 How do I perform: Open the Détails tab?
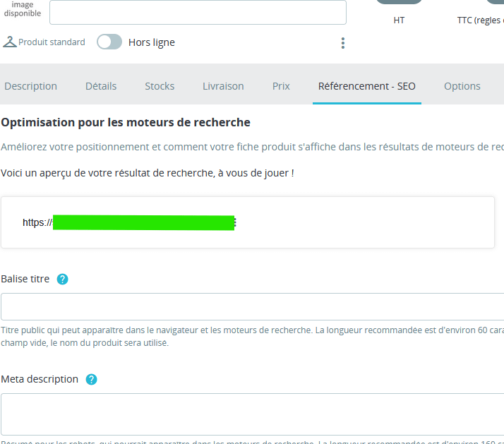(x=101, y=86)
